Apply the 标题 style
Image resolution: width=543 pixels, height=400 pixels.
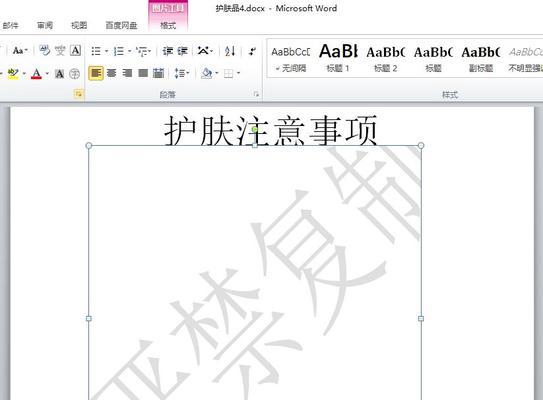pos(433,59)
